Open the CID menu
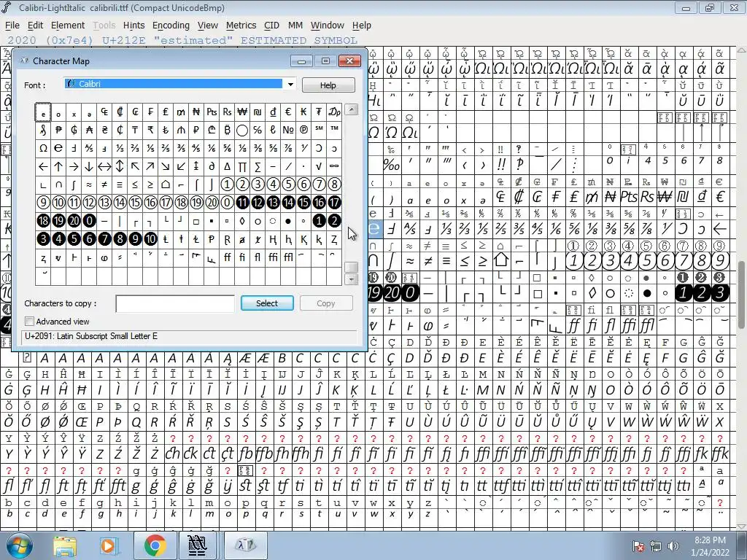 271,26
